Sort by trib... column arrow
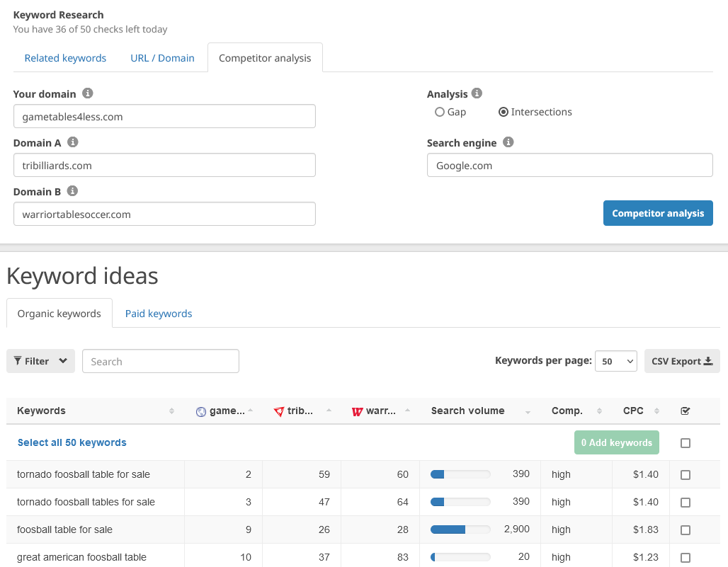728x567 pixels. pos(329,410)
